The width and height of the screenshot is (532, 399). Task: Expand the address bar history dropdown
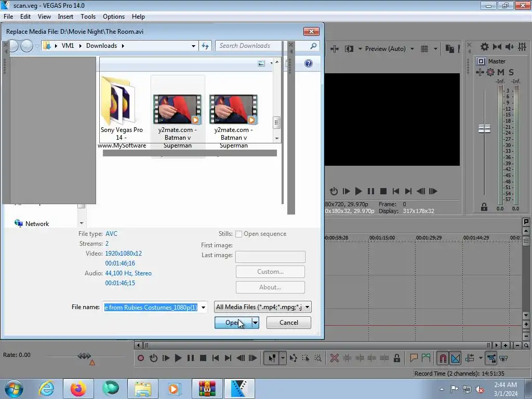[x=193, y=46]
